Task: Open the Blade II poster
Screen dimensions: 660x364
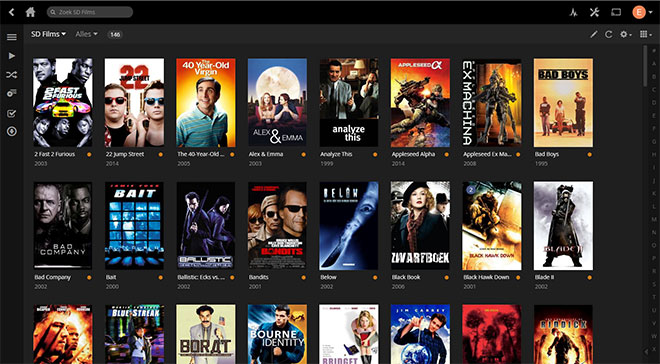Action: pyautogui.click(x=563, y=226)
